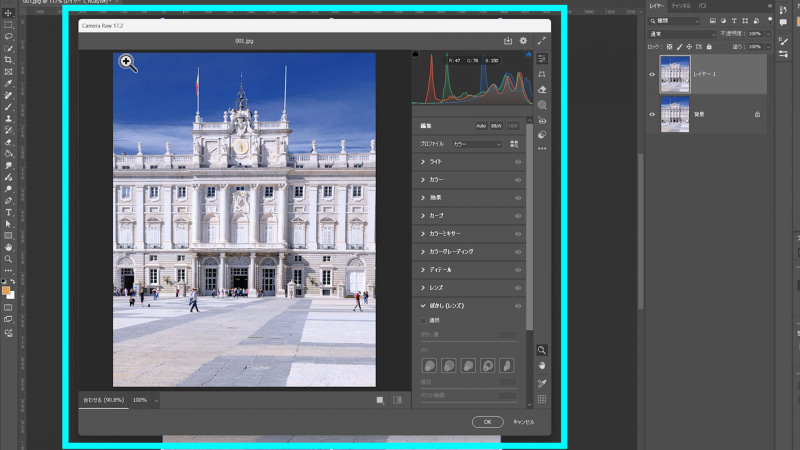Toggle Camera Raw full screen mode icon
This screenshot has width=800, height=450.
click(541, 41)
